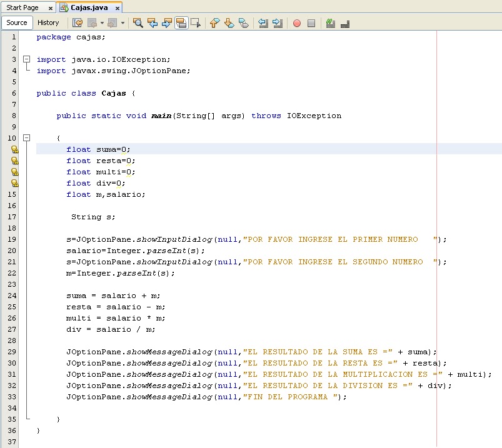This screenshot has height=448, width=502.
Task: Select the Find Selection magnifier icon
Action: (x=138, y=22)
